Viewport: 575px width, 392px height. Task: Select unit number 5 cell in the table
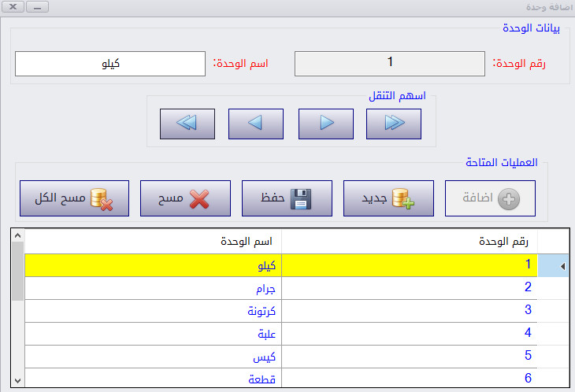point(410,357)
